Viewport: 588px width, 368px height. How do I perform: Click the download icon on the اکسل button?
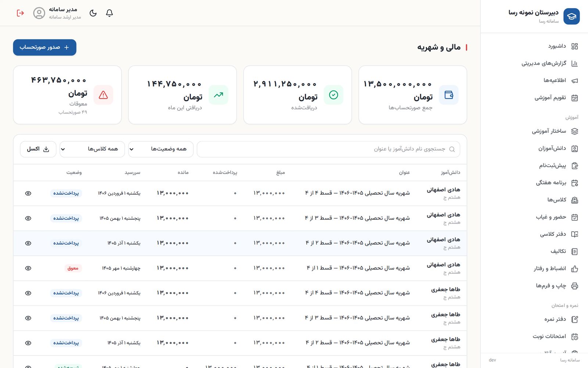point(46,149)
